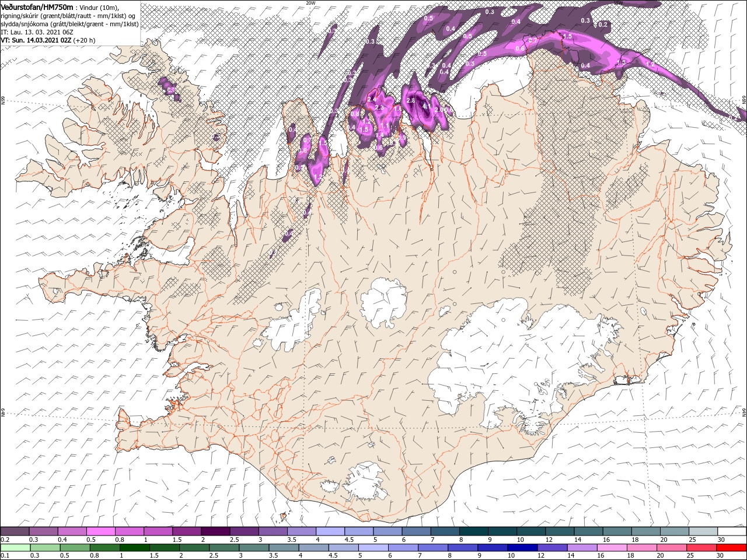Select top-row swatch between 0.2 and 0.3

(15, 531)
